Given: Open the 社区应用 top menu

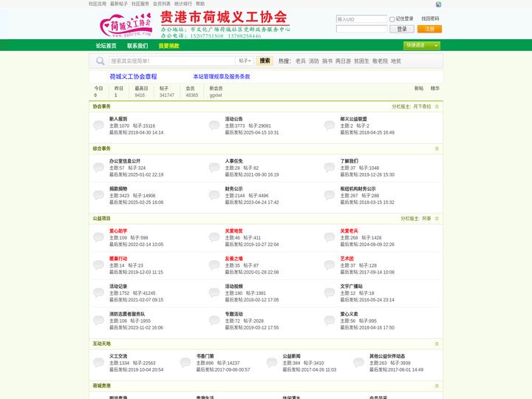Looking at the screenshot, I should [x=98, y=4].
